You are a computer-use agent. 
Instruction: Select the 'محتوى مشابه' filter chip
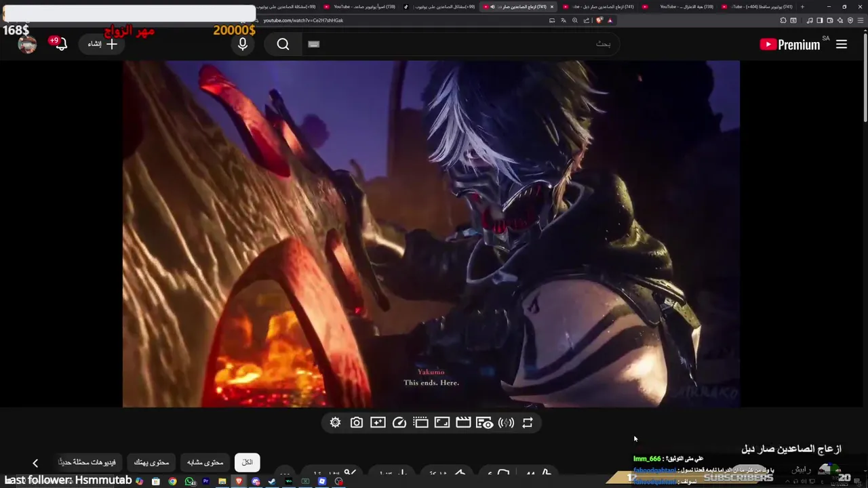coord(205,462)
